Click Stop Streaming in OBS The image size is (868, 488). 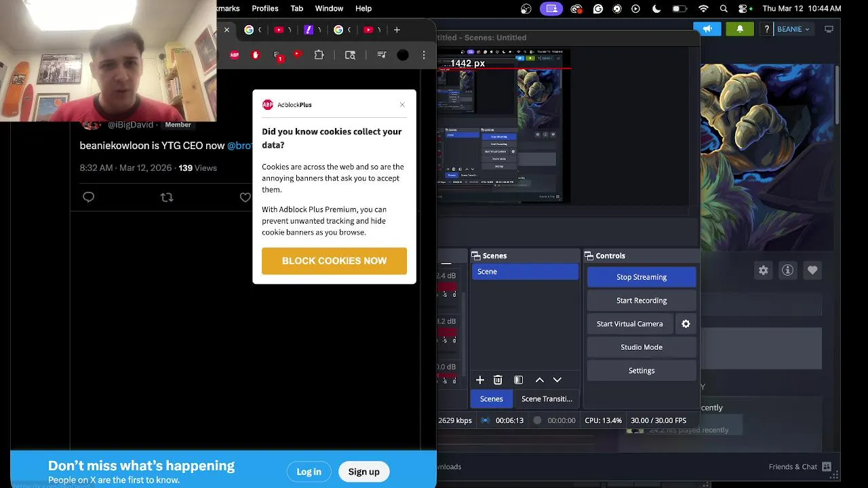pyautogui.click(x=642, y=277)
